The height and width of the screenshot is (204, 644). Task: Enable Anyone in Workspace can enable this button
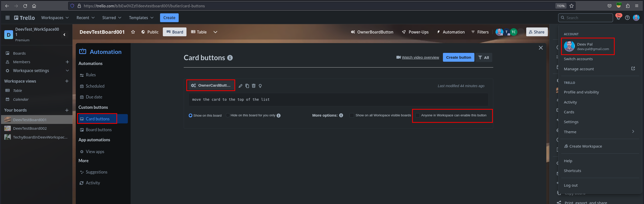(x=418, y=115)
